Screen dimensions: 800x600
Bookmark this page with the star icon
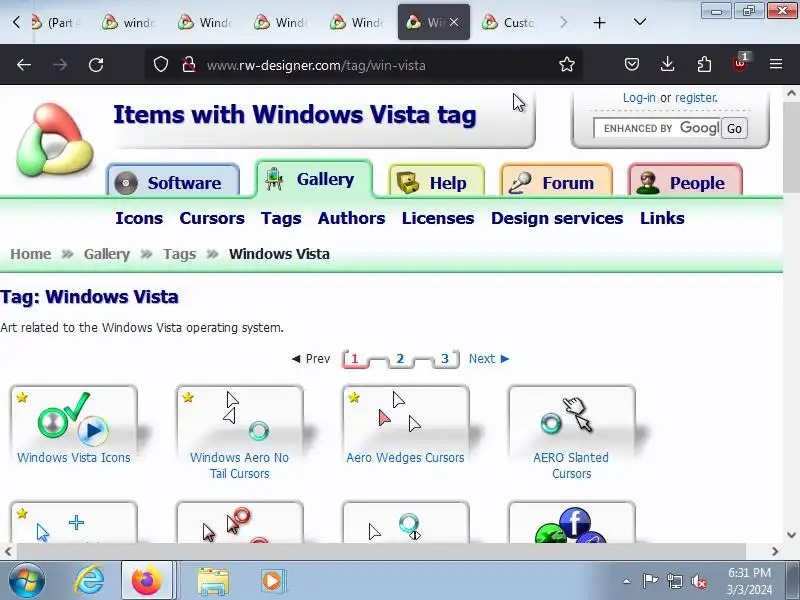coord(566,65)
